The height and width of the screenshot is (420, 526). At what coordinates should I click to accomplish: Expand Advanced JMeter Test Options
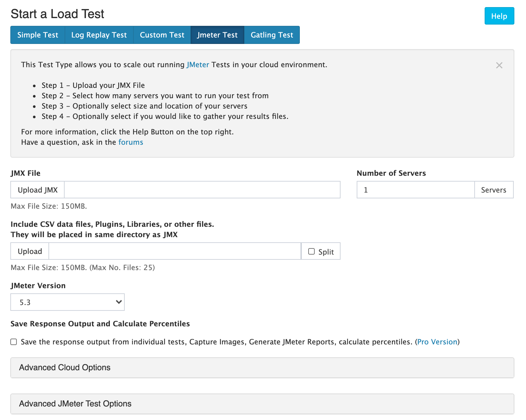[262, 404]
